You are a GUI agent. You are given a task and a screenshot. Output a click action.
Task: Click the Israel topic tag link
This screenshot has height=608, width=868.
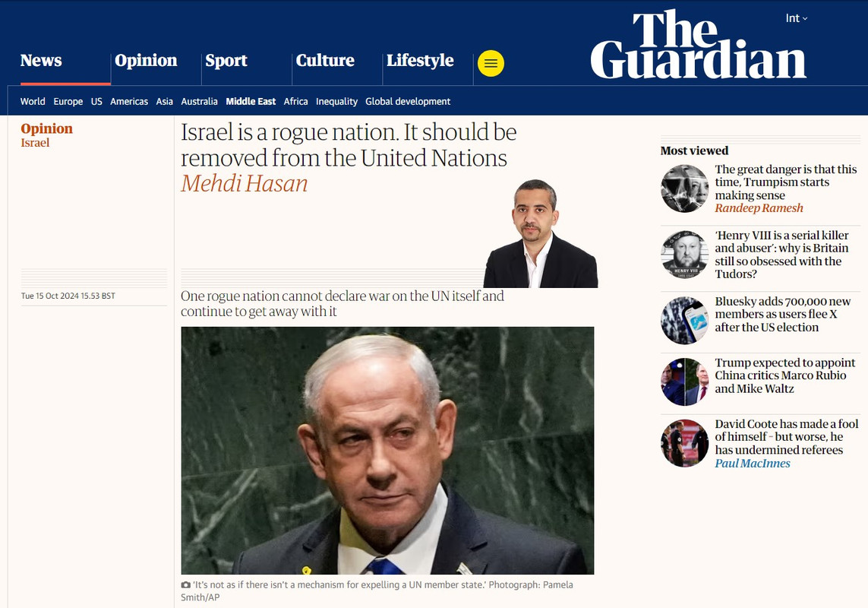(36, 143)
